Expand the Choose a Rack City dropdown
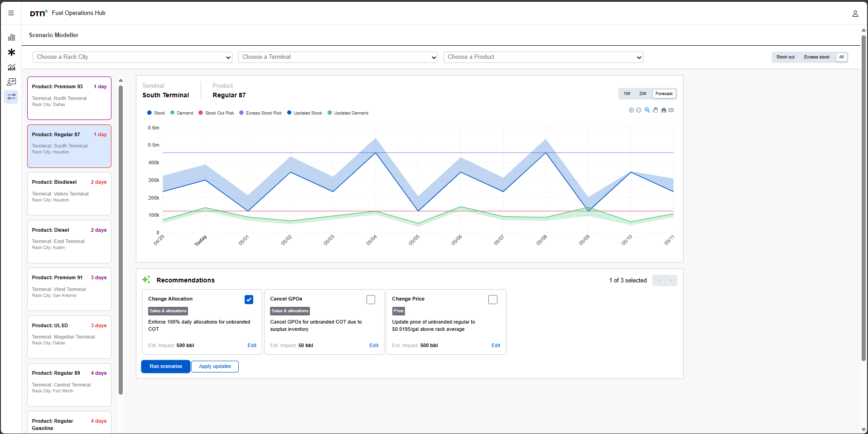 132,57
